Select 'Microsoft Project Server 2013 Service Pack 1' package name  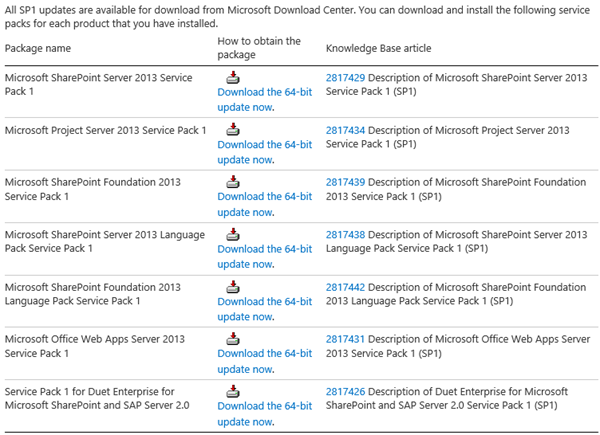click(105, 130)
